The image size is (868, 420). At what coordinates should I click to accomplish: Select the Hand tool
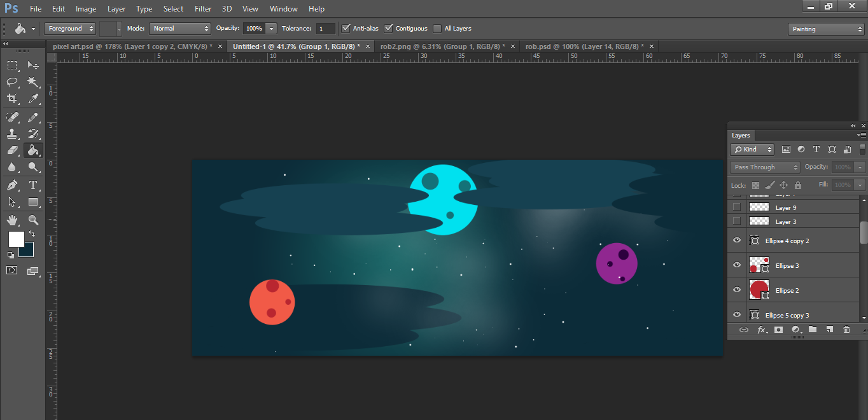(x=12, y=220)
